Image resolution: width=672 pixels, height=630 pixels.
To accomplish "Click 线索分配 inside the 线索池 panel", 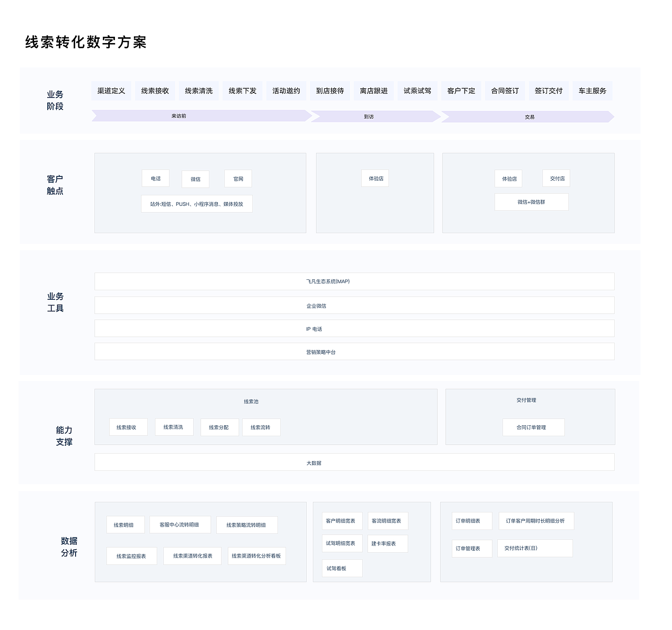I will tap(219, 427).
